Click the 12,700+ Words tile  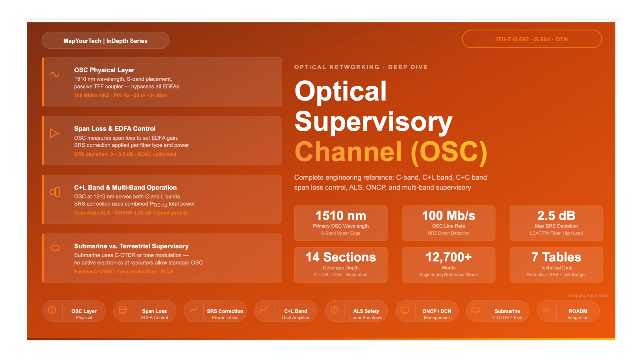448,265
